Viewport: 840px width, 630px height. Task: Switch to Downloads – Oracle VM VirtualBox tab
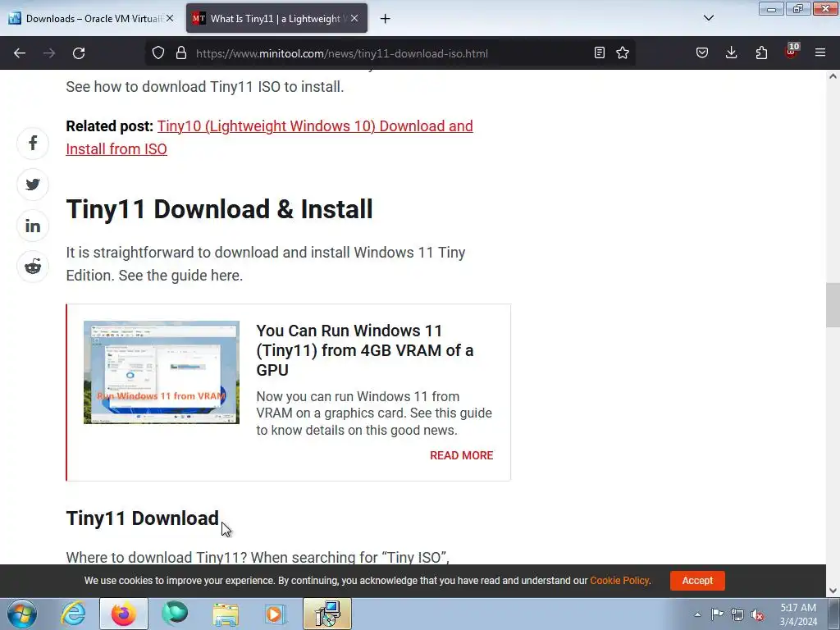[x=85, y=19]
